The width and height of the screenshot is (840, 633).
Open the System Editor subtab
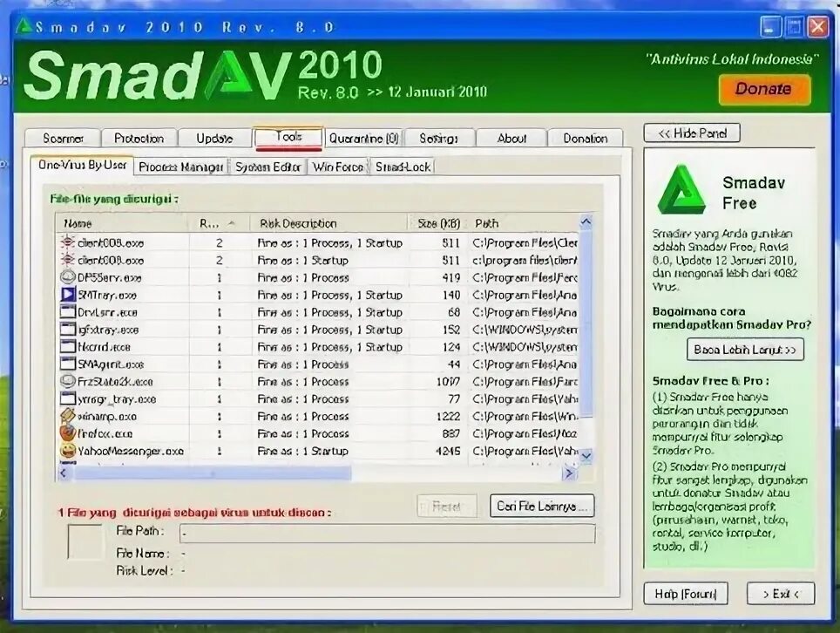268,167
